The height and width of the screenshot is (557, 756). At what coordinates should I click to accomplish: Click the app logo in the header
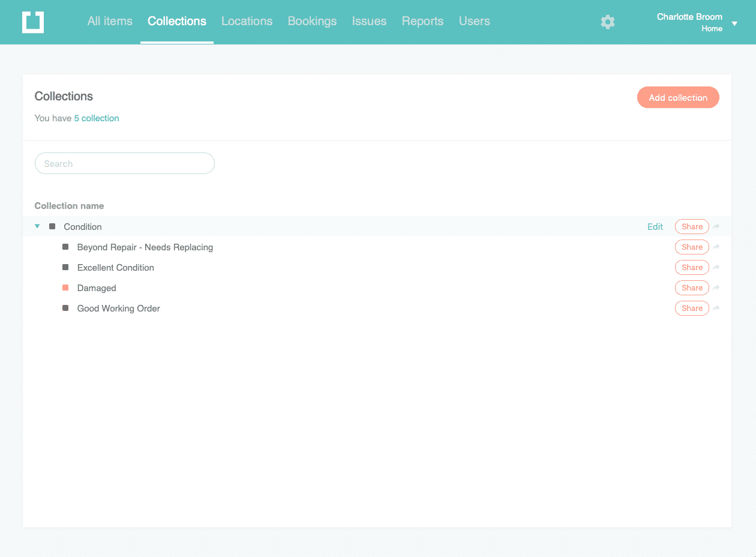[33, 22]
